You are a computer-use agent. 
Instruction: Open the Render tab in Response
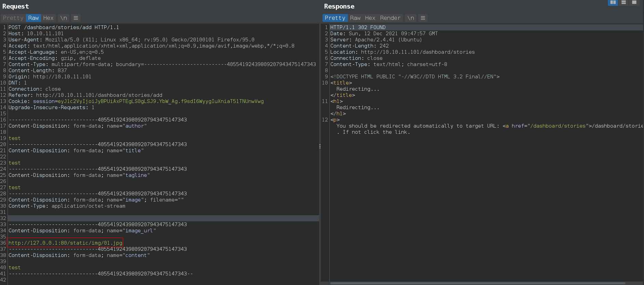point(390,18)
